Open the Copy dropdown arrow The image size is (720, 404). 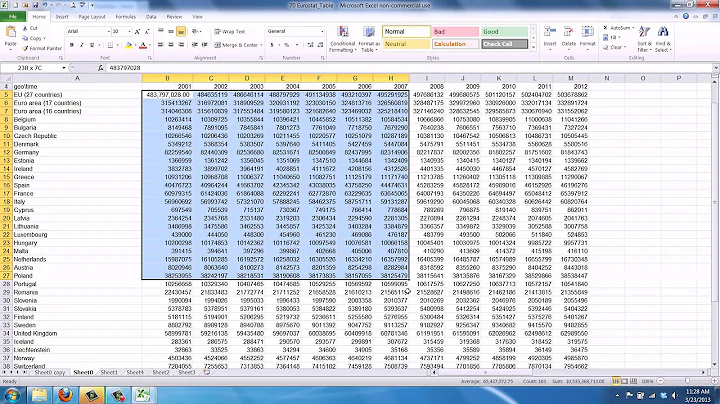(x=45, y=39)
